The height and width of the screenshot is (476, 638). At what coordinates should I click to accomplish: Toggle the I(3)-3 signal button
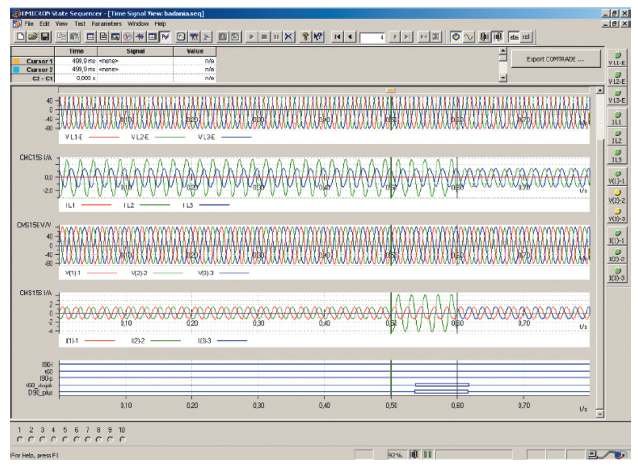pos(617,274)
